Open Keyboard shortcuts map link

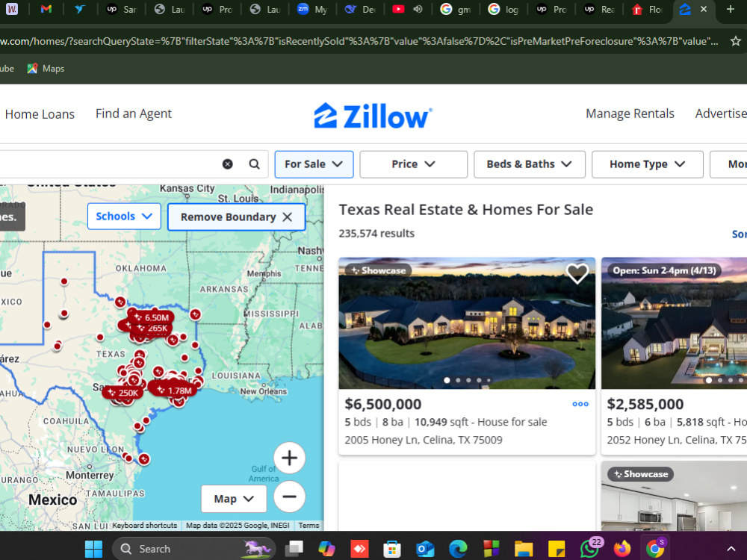[x=145, y=525]
